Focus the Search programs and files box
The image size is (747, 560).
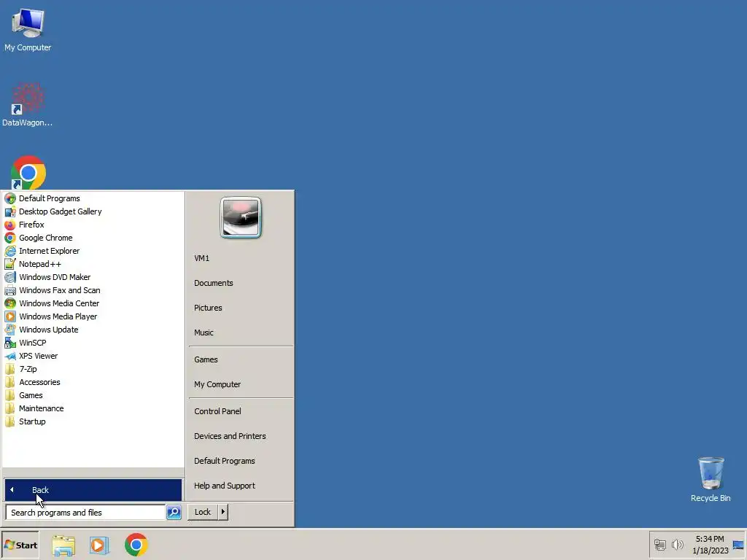coord(86,513)
